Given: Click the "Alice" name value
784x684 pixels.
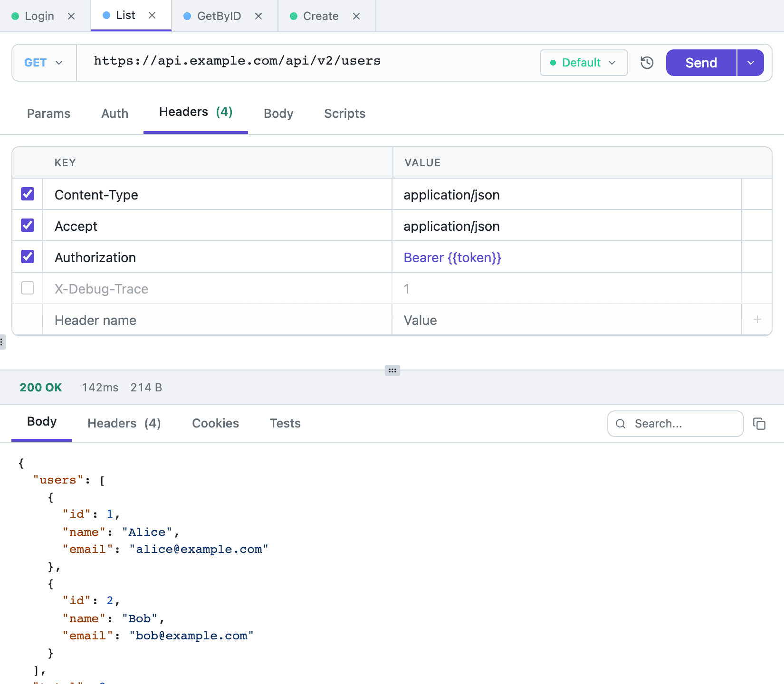Looking at the screenshot, I should [147, 532].
